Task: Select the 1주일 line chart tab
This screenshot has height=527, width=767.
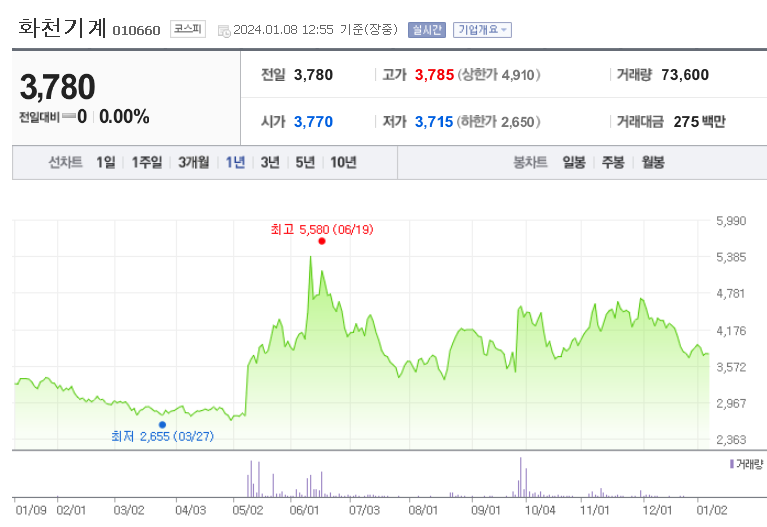Action: 146,162
